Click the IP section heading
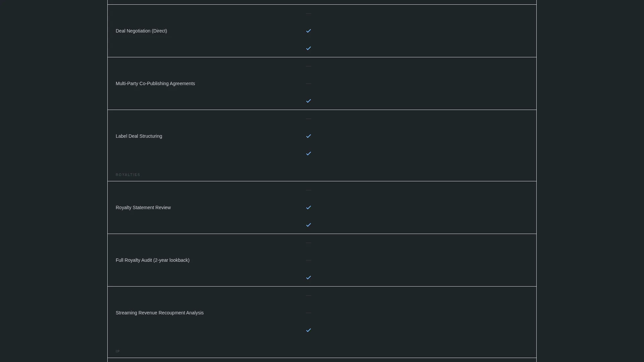 click(x=118, y=351)
